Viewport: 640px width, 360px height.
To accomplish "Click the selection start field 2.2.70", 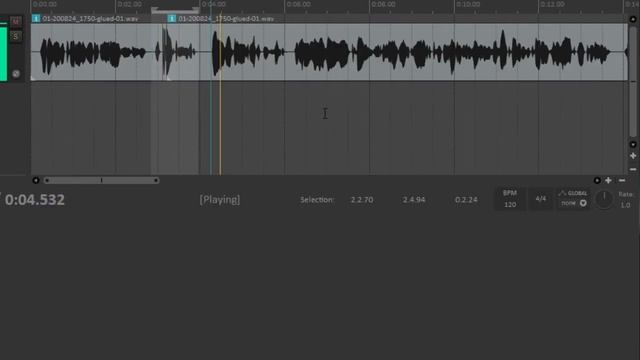I will click(x=362, y=200).
